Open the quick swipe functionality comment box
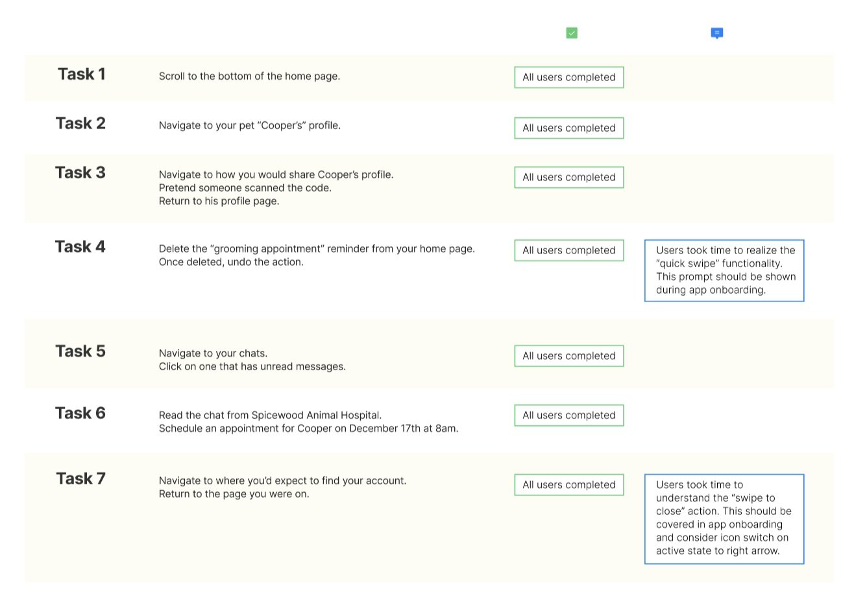The height and width of the screenshot is (616, 854). (x=724, y=270)
